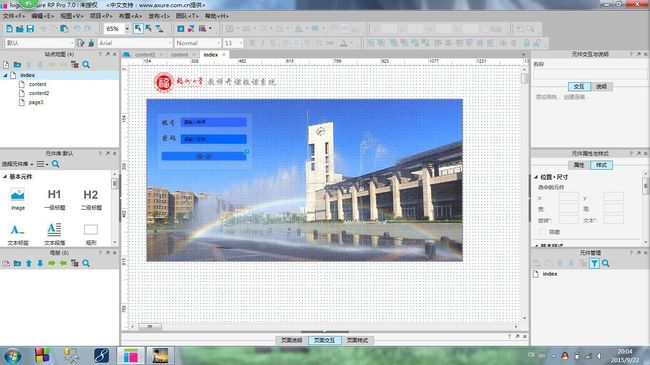Switch to the content2 page tab
The height and width of the screenshot is (365, 650).
click(x=145, y=55)
